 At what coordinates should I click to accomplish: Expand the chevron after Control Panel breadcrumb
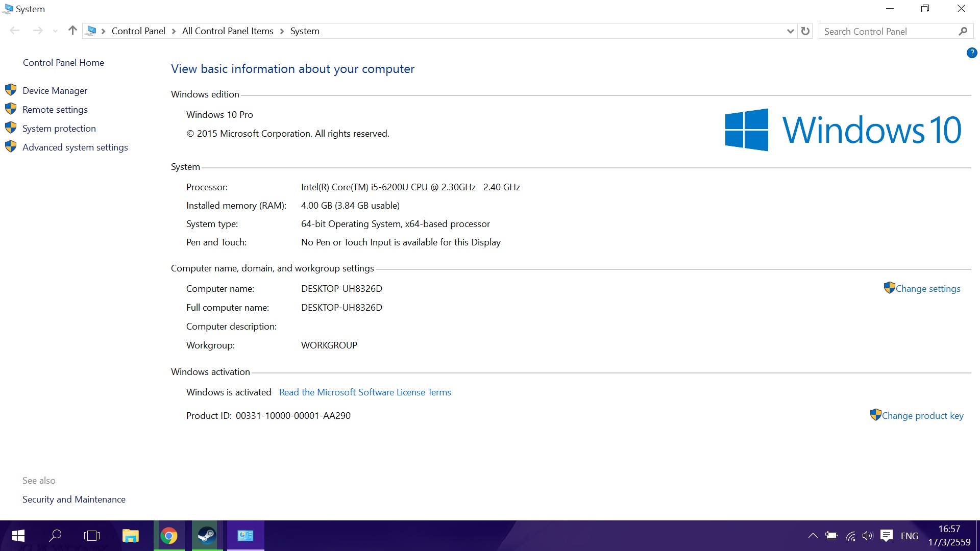pyautogui.click(x=174, y=31)
